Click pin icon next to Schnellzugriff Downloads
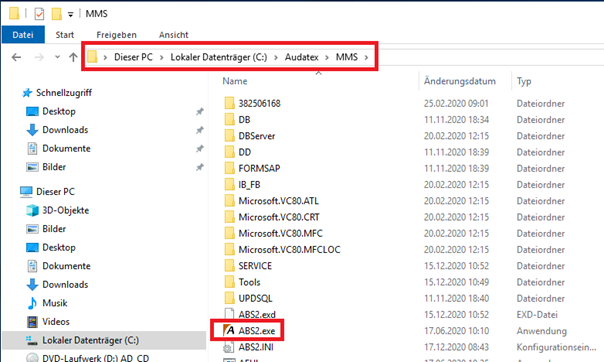604x362 pixels. 200,130
